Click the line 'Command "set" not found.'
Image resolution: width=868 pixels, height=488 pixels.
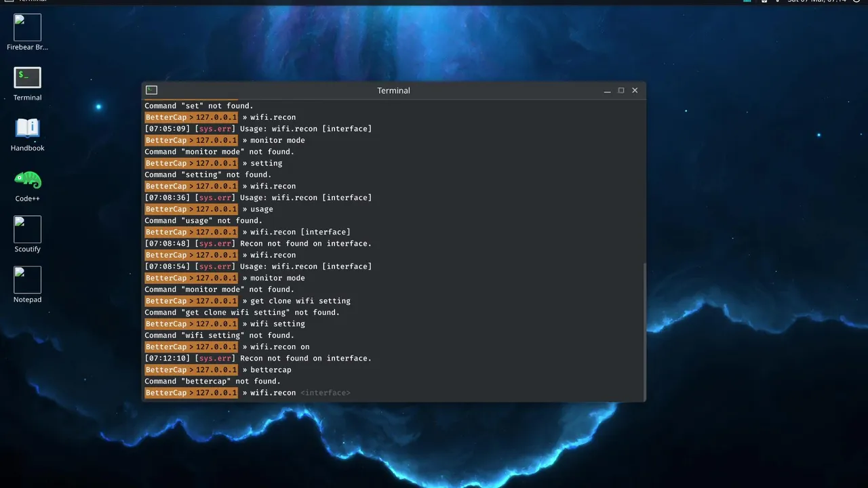point(199,106)
